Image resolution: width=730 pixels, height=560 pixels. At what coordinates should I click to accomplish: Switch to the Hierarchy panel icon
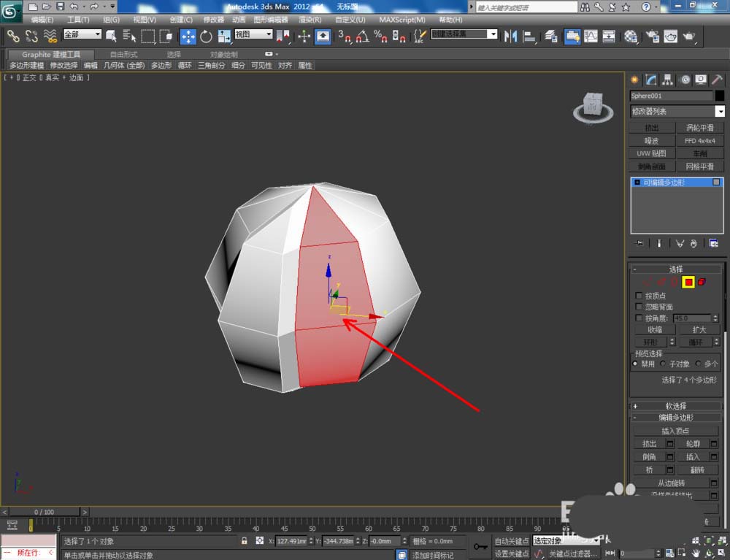click(x=668, y=80)
